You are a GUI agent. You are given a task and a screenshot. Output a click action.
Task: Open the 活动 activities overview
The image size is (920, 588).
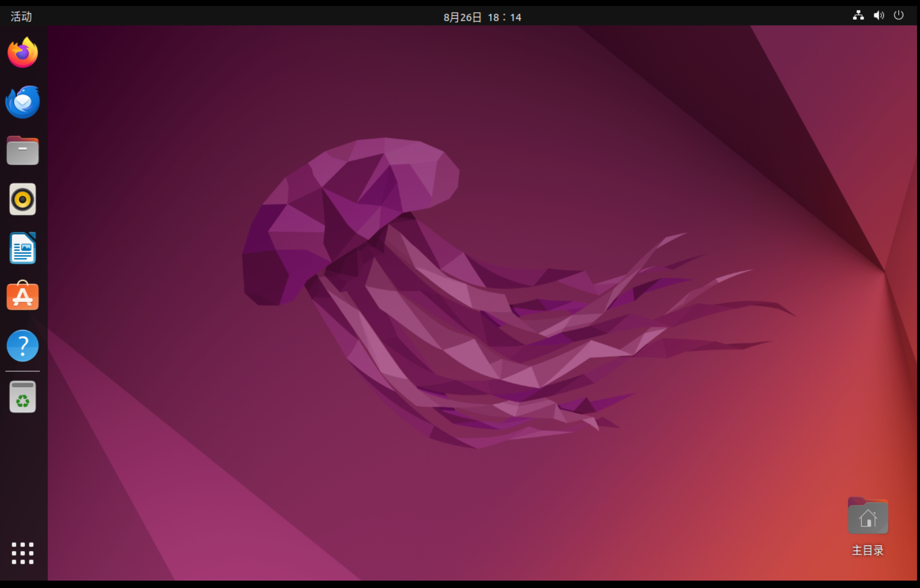click(x=21, y=17)
